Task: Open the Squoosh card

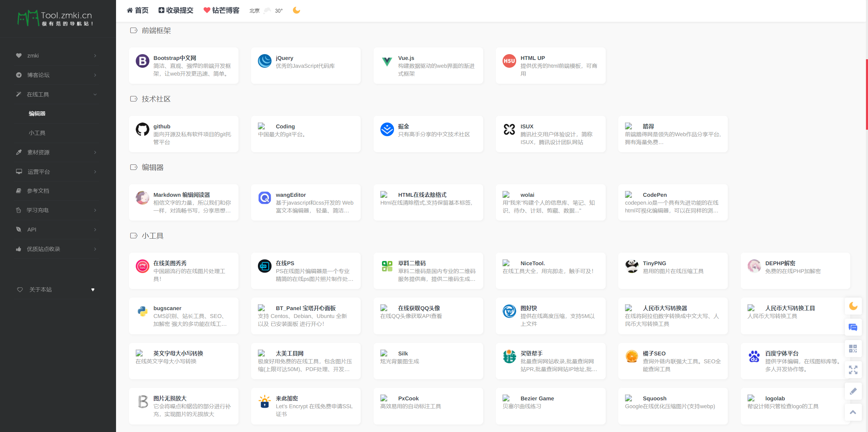Action: pyautogui.click(x=673, y=406)
